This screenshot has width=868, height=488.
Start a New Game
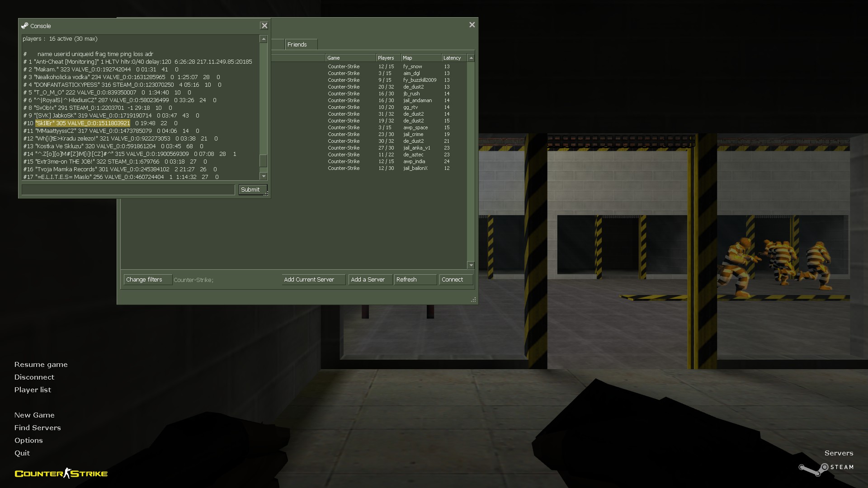[34, 415]
